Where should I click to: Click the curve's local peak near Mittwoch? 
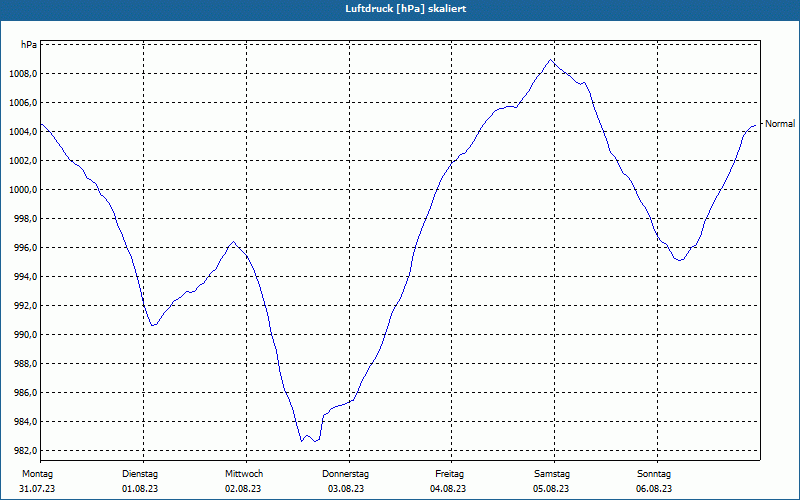coord(233,242)
